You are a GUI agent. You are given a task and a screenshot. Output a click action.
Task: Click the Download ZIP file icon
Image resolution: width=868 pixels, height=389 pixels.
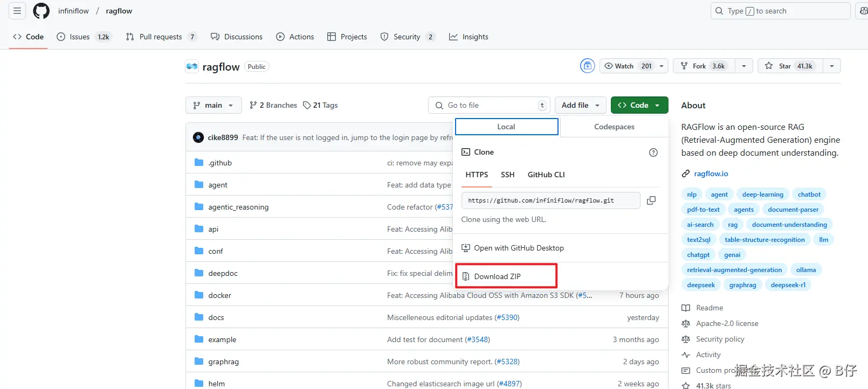[466, 276]
